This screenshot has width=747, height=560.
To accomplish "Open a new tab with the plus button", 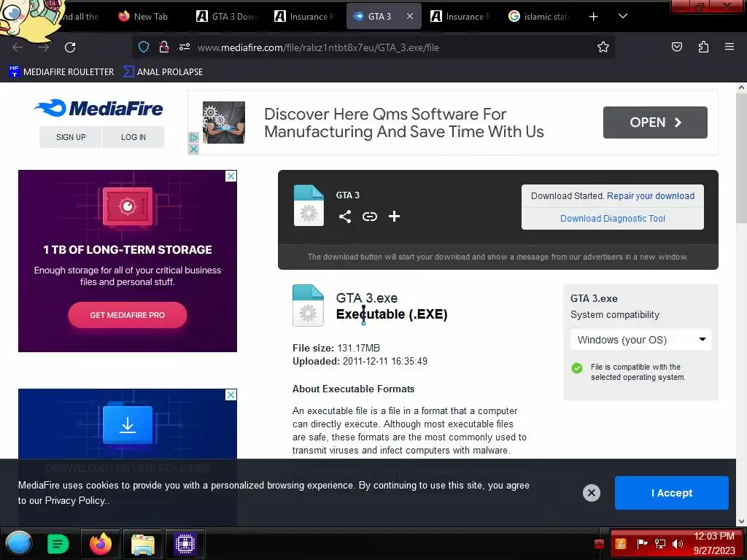I will coord(593,17).
